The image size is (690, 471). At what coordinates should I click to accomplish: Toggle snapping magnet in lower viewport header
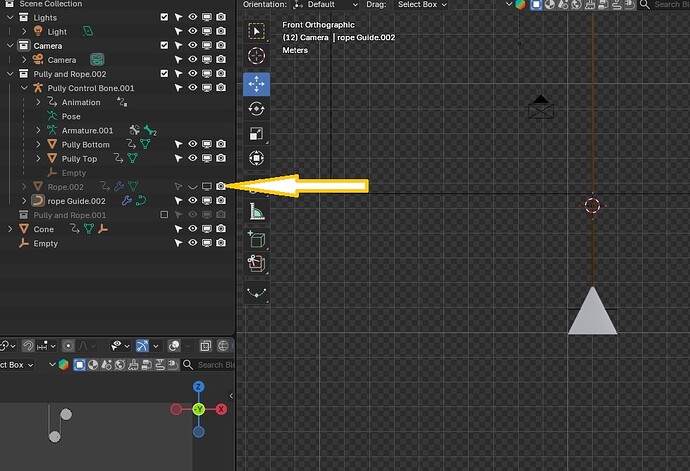[x=27, y=346]
